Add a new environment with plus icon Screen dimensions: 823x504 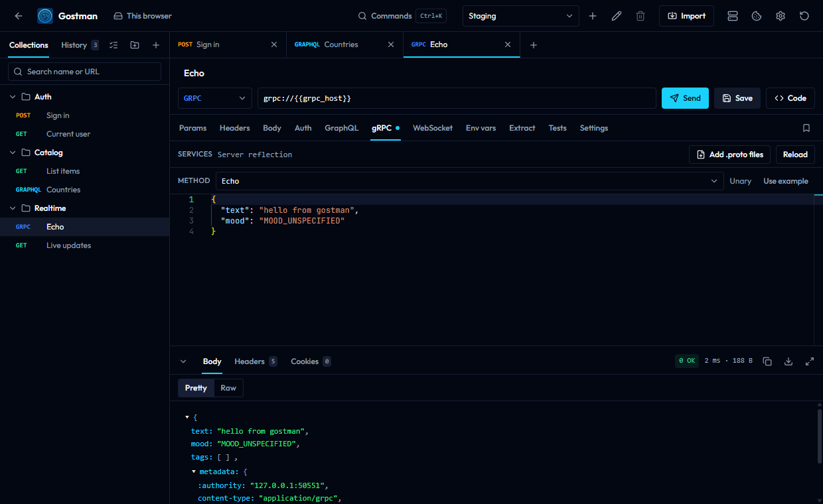tap(593, 16)
